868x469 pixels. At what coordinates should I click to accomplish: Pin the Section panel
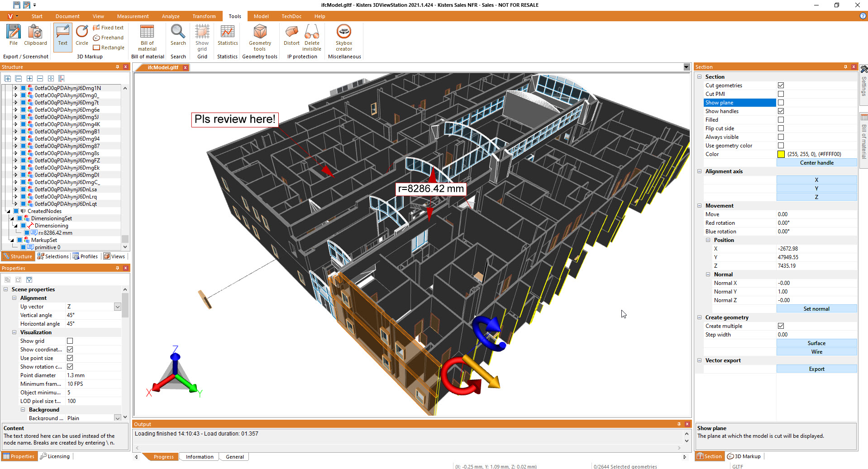pos(845,66)
